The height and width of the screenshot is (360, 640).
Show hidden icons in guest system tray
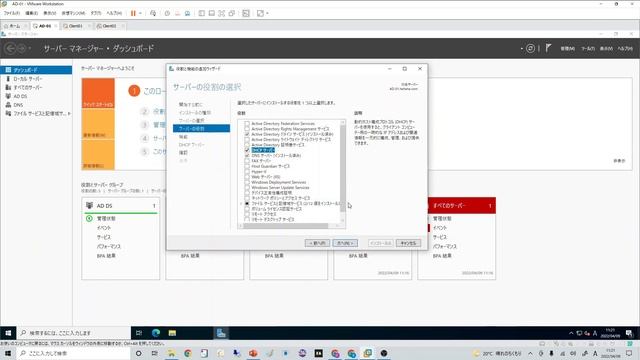(571, 333)
